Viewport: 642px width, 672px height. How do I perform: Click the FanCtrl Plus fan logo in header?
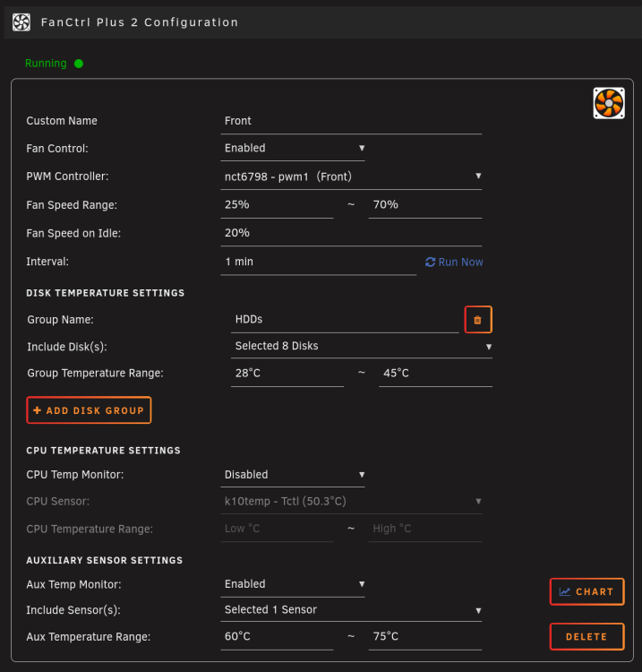(21, 22)
